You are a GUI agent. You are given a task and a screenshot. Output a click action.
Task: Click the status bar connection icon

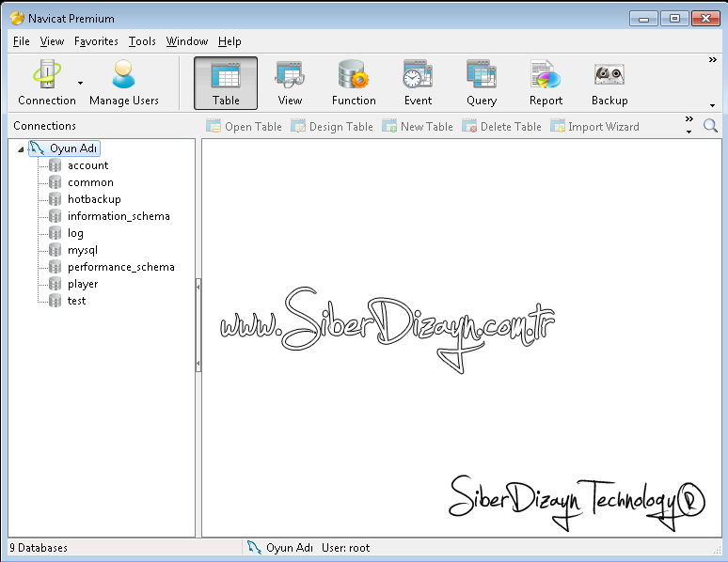coord(254,547)
